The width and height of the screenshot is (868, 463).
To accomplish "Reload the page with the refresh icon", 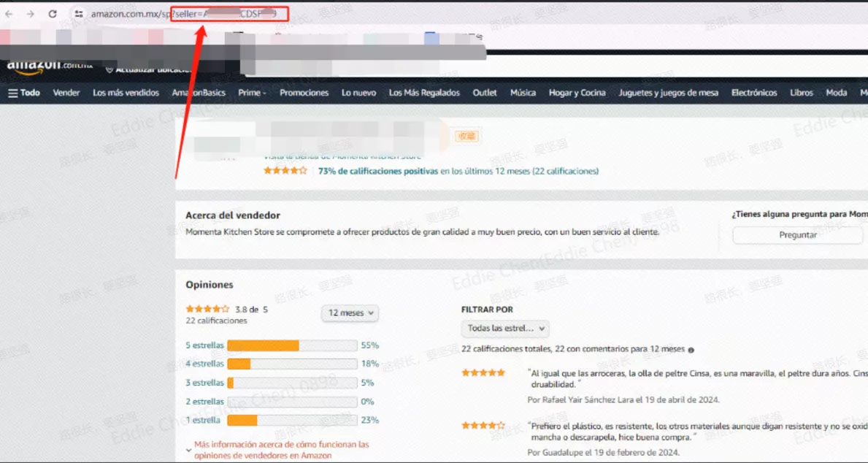I will [53, 14].
